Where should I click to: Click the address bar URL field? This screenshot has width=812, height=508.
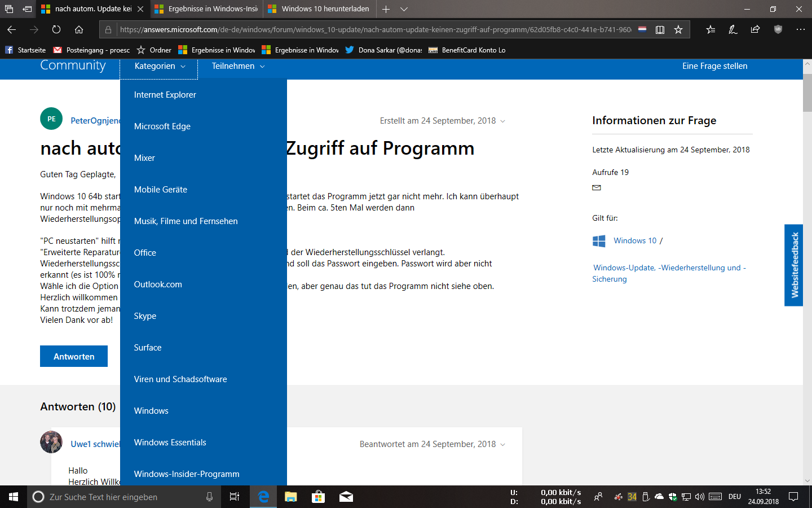[375, 29]
